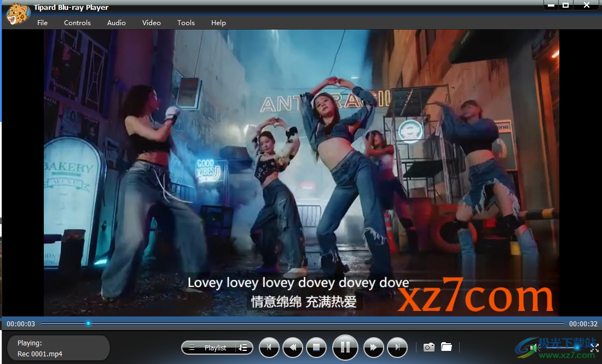Image resolution: width=602 pixels, height=364 pixels.
Task: Click the playback progress slider handle
Action: pyautogui.click(x=88, y=324)
